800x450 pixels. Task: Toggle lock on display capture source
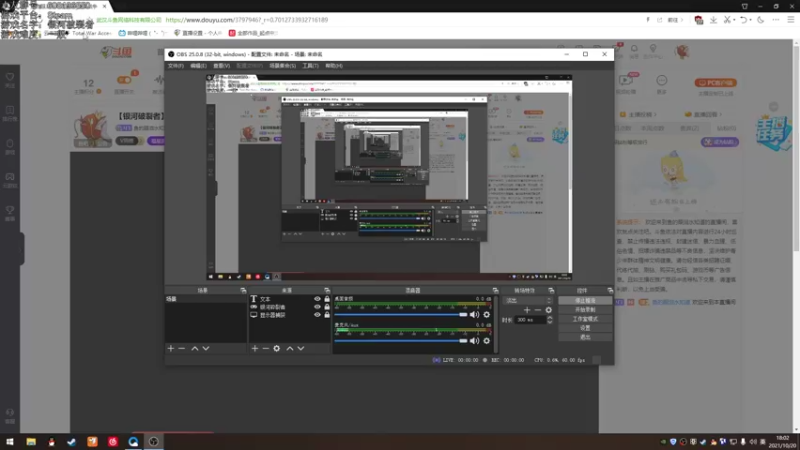(x=327, y=315)
